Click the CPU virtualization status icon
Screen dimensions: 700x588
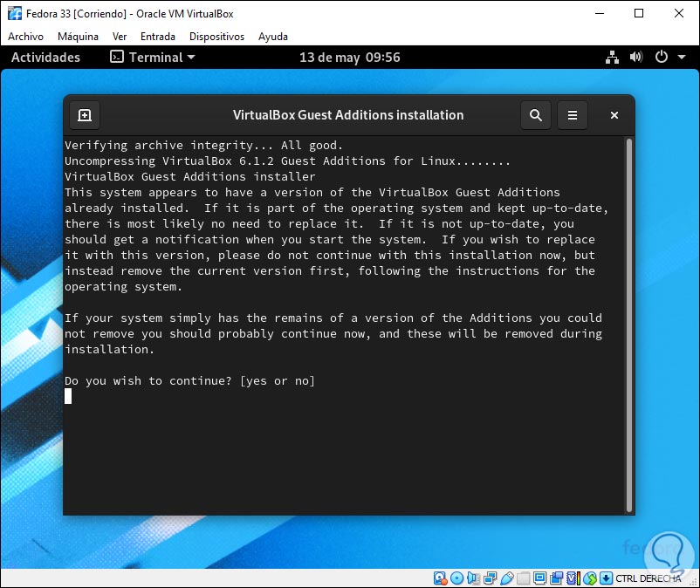573,578
